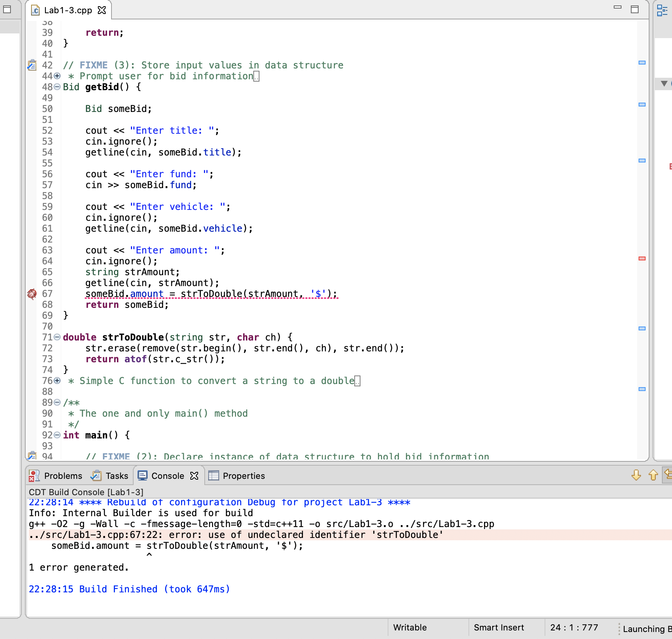Toggle Smart Insert mode in the status bar
The height and width of the screenshot is (639, 672).
[500, 627]
